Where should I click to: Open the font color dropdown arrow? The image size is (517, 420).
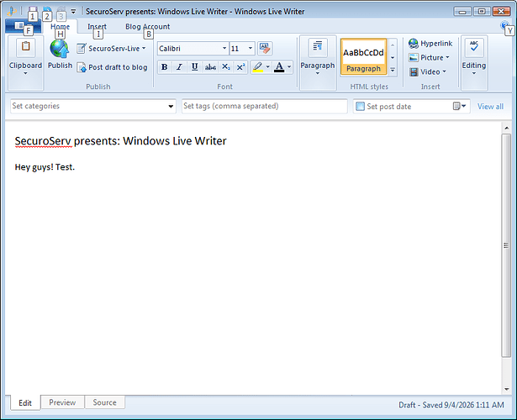click(x=289, y=67)
